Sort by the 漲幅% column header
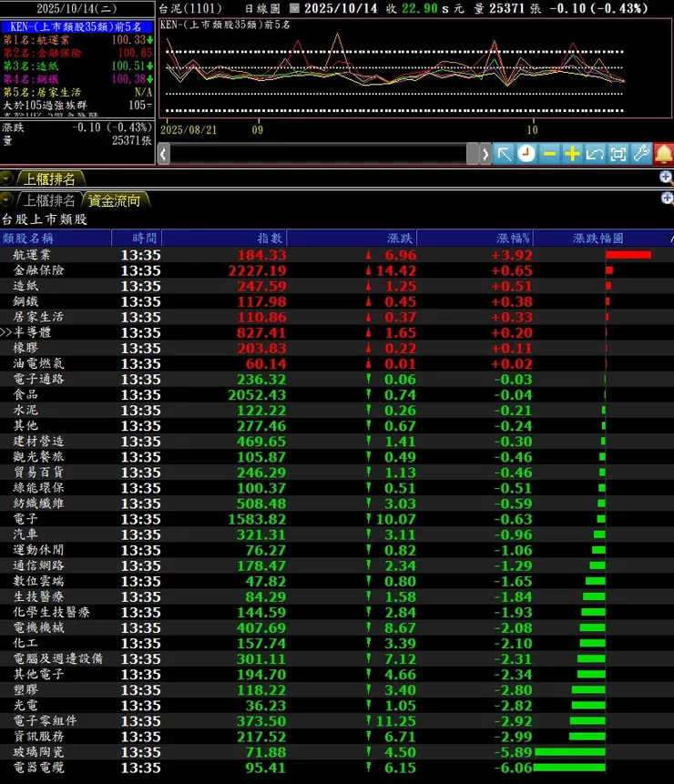This screenshot has width=674, height=784. click(475, 238)
